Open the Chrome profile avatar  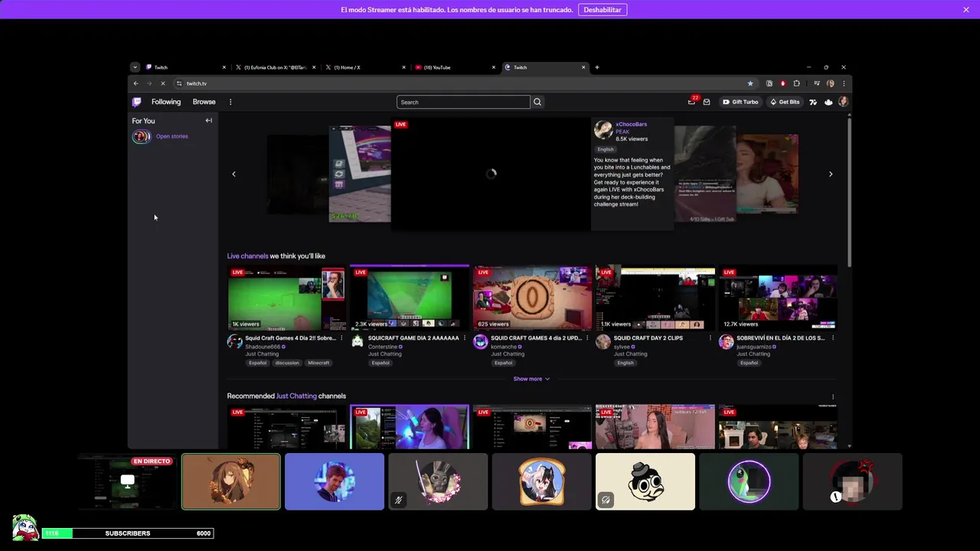click(x=831, y=83)
